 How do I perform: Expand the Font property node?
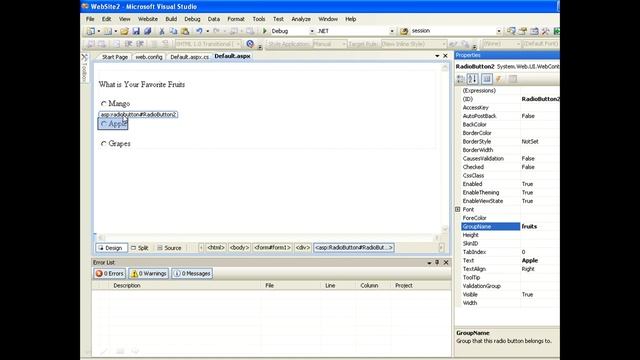[458, 209]
